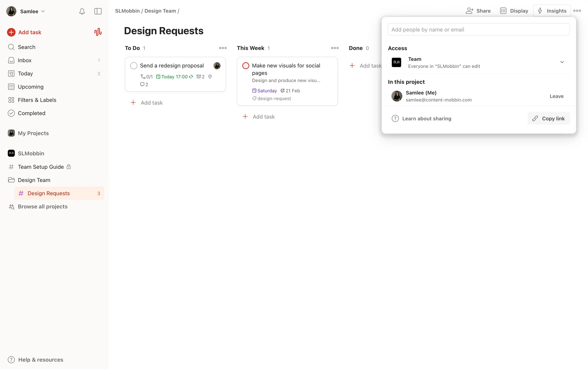588x369 pixels.
Task: Focus the Add people by name field
Action: 478,30
